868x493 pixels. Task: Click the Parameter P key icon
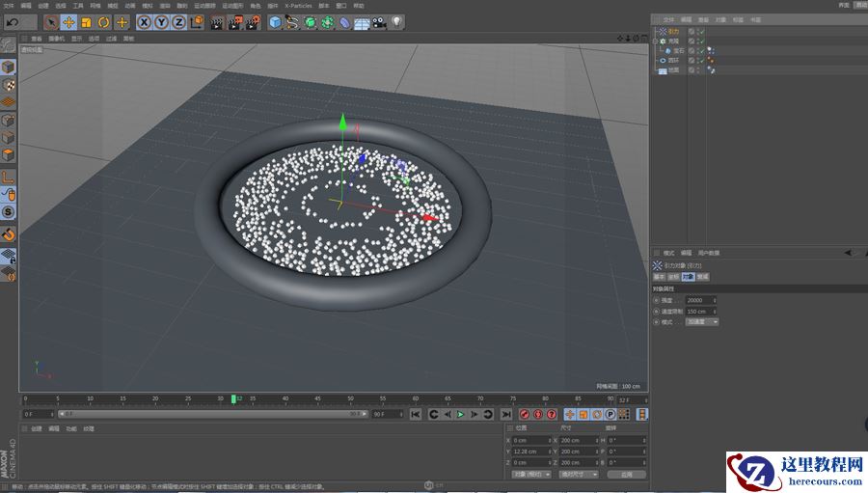pyautogui.click(x=610, y=414)
